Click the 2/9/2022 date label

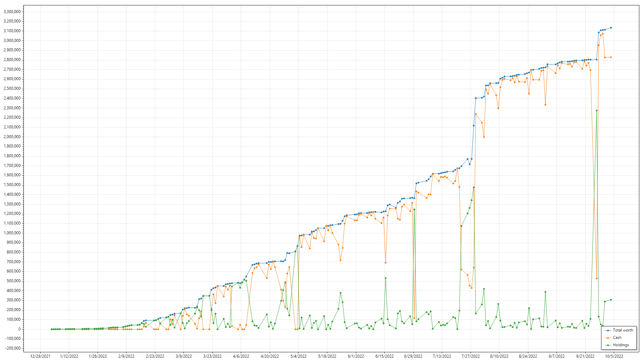(126, 356)
